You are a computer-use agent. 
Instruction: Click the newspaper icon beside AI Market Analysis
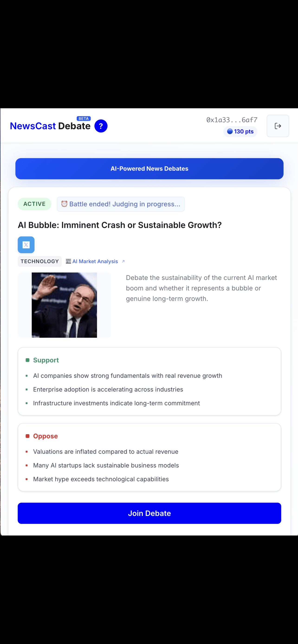point(68,261)
